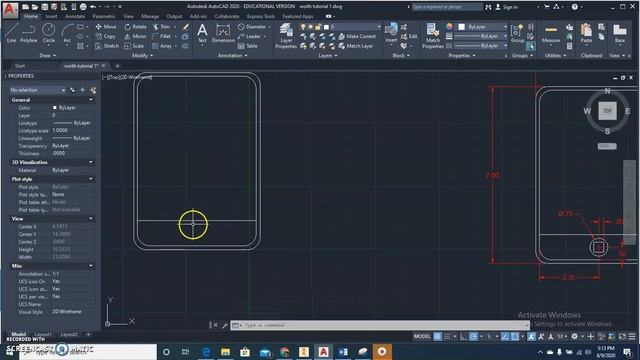
Task: Expand the Modify panel
Action: 142,56
